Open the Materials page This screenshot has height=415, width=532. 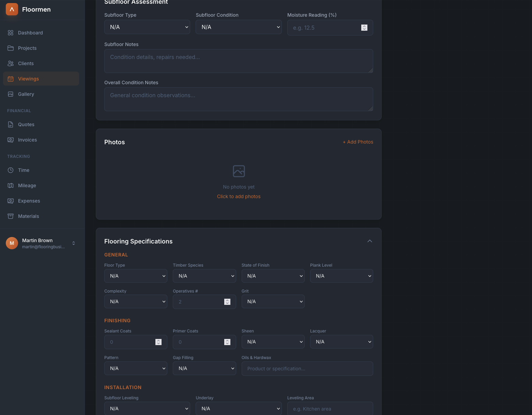[x=28, y=216]
